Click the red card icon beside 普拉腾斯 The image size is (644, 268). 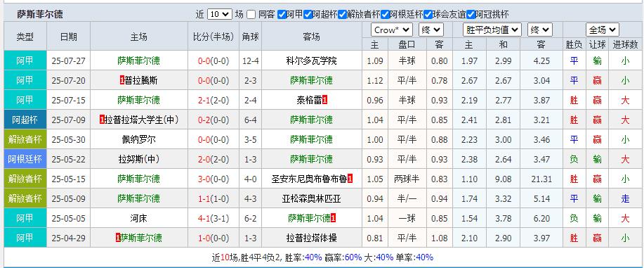[121, 81]
